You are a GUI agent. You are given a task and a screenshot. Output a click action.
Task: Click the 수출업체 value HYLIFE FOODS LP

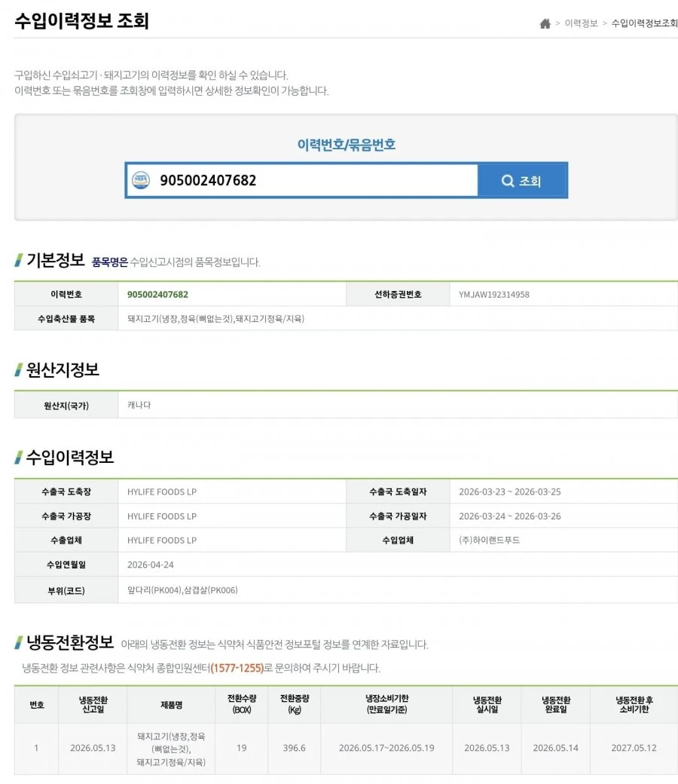162,540
